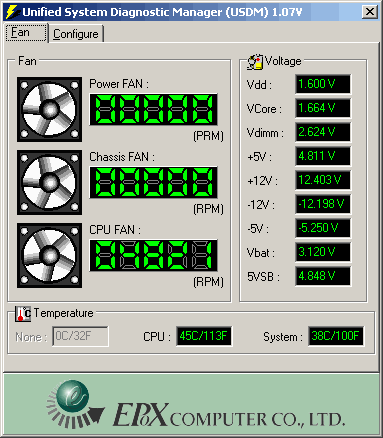Click the CPU FAN RPM display
383x438 pixels.
click(153, 255)
